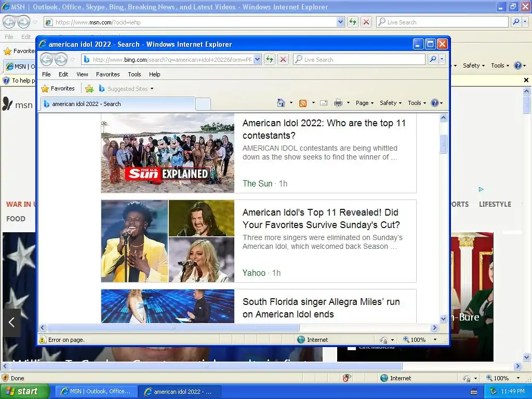This screenshot has height=399, width=532.
Task: Close the MSN information bar
Action: pyautogui.click(x=526, y=80)
